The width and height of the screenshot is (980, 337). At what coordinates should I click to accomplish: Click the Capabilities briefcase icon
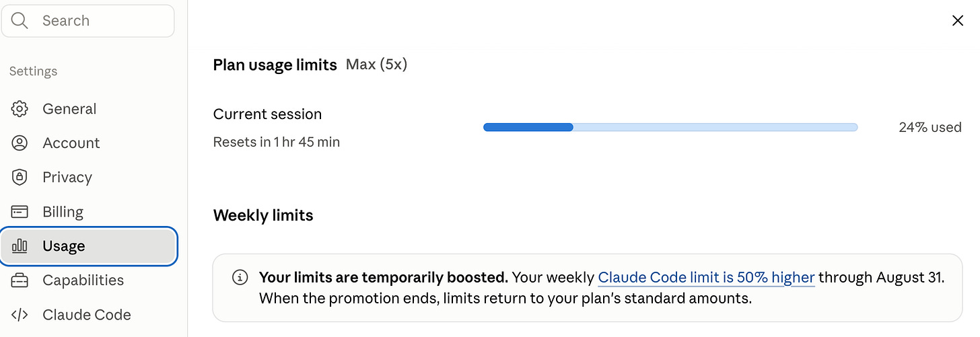[20, 280]
